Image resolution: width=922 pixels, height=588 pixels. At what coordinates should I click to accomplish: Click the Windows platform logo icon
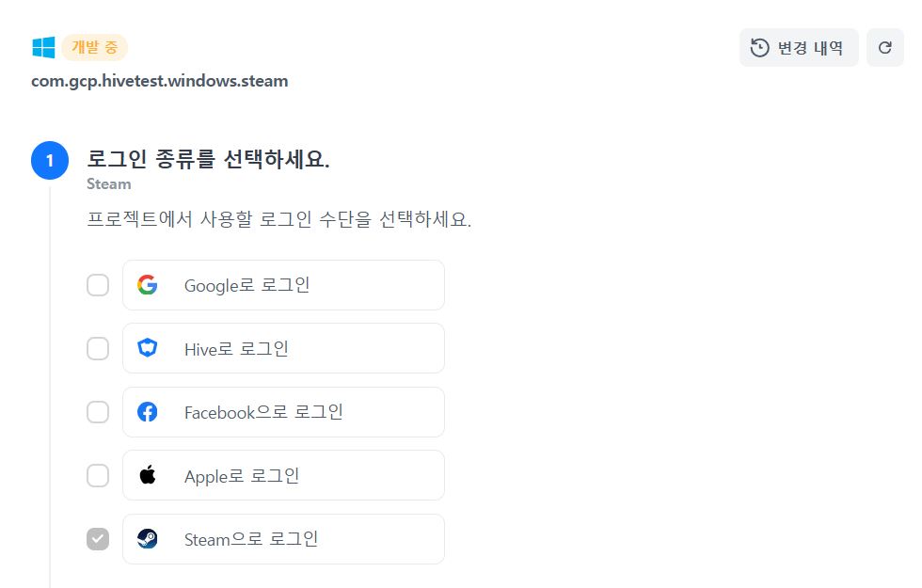[x=43, y=48]
